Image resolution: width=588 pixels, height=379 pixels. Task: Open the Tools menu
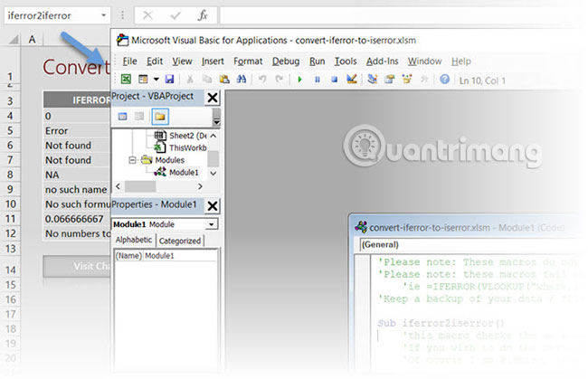click(346, 62)
